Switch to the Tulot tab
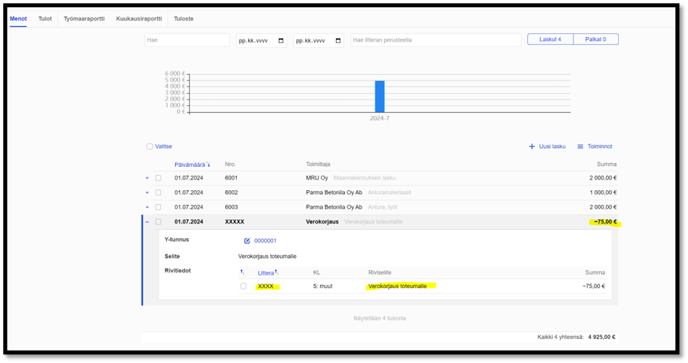This screenshot has width=688, height=363. (x=45, y=19)
